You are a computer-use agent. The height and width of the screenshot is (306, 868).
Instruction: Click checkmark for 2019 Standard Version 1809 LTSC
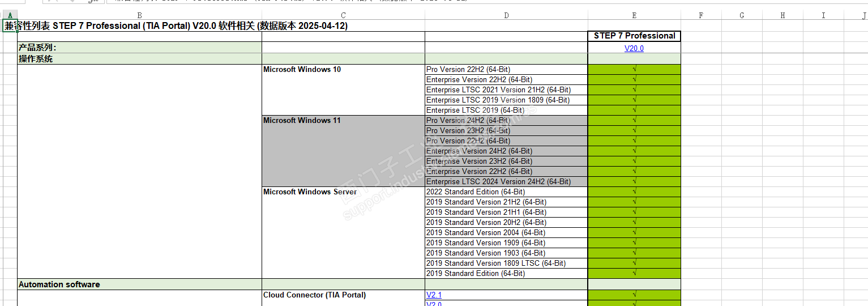(634, 263)
